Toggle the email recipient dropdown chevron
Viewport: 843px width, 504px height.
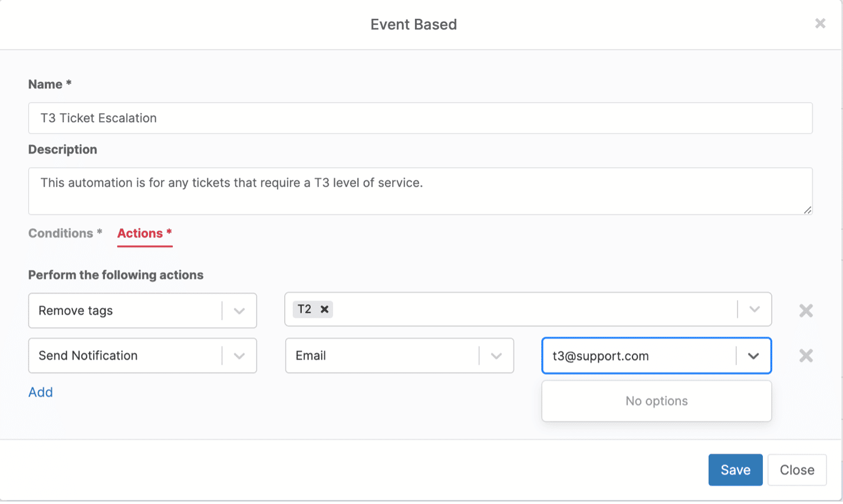[753, 356]
